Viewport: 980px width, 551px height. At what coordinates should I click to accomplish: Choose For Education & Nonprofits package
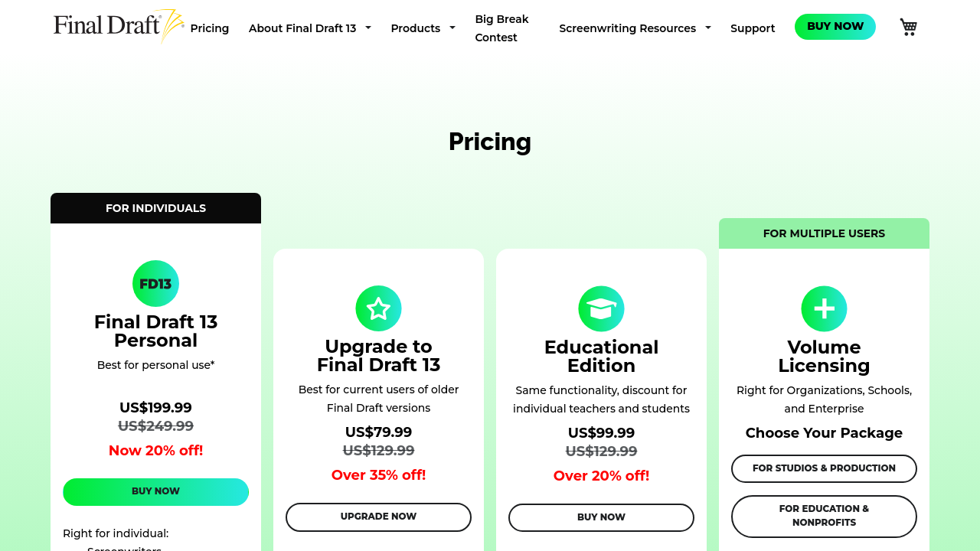pyautogui.click(x=824, y=516)
